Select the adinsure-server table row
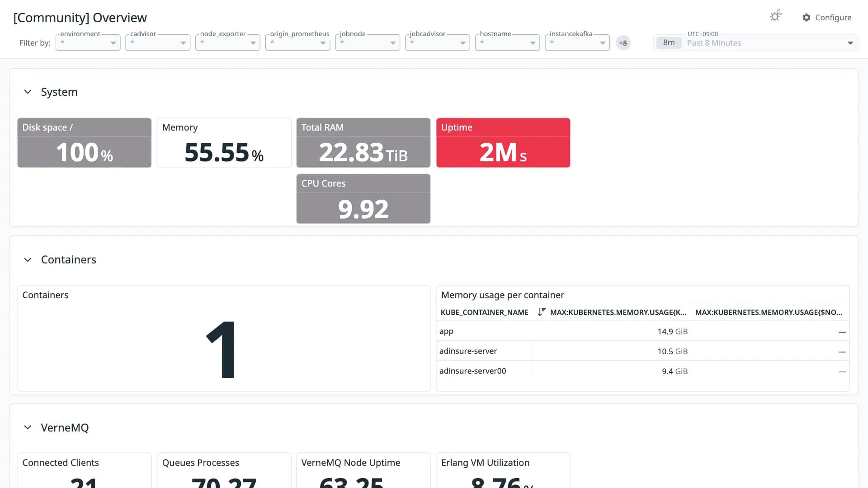The height and width of the screenshot is (488, 868). click(642, 351)
